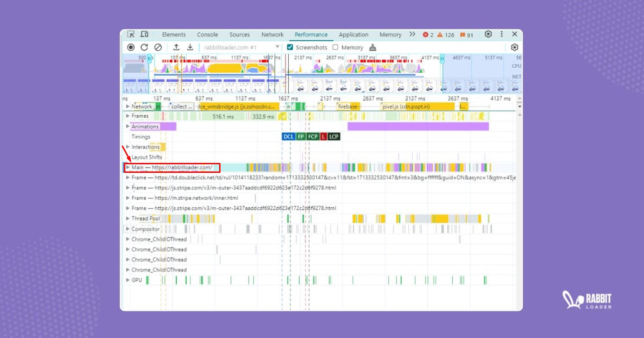644x338 pixels.
Task: Enable the Memory checkbox
Action: (335, 47)
